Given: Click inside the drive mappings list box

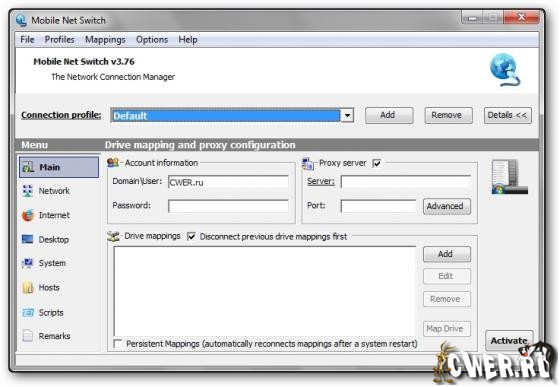Looking at the screenshot, I should click(265, 291).
